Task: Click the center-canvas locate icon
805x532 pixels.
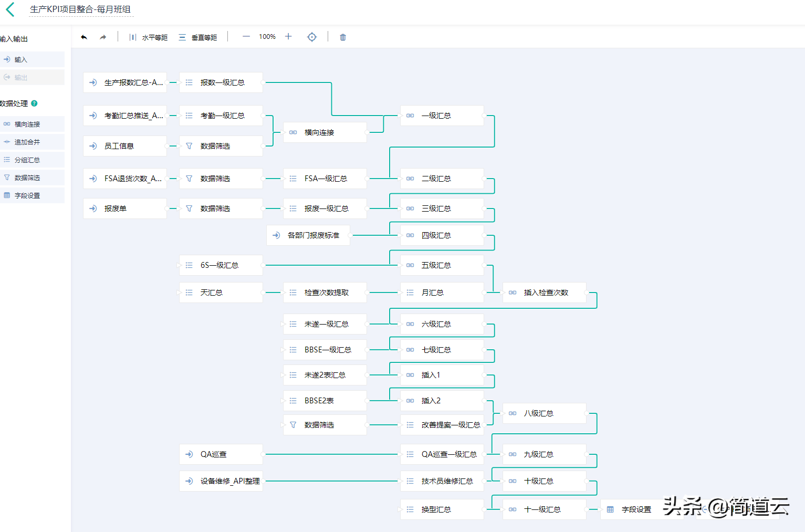Action: (312, 37)
